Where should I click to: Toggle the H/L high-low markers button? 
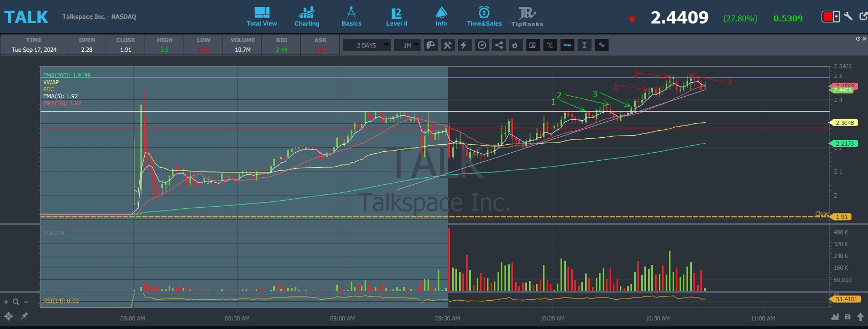click(x=550, y=45)
